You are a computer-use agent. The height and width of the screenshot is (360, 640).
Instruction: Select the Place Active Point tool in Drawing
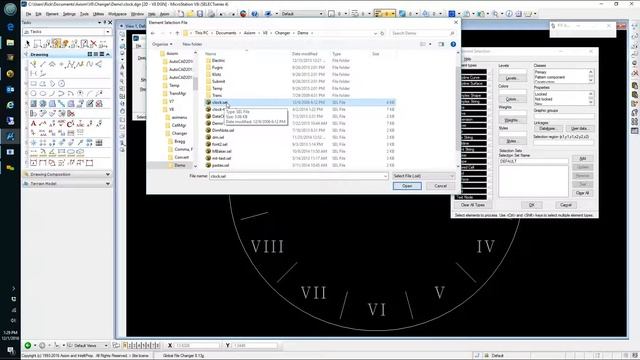62,64
